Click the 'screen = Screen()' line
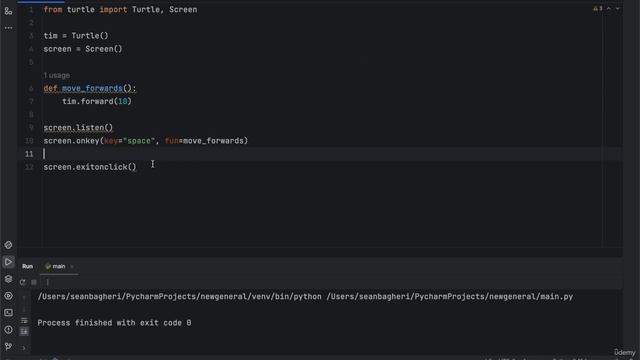The image size is (640, 360). (83, 49)
